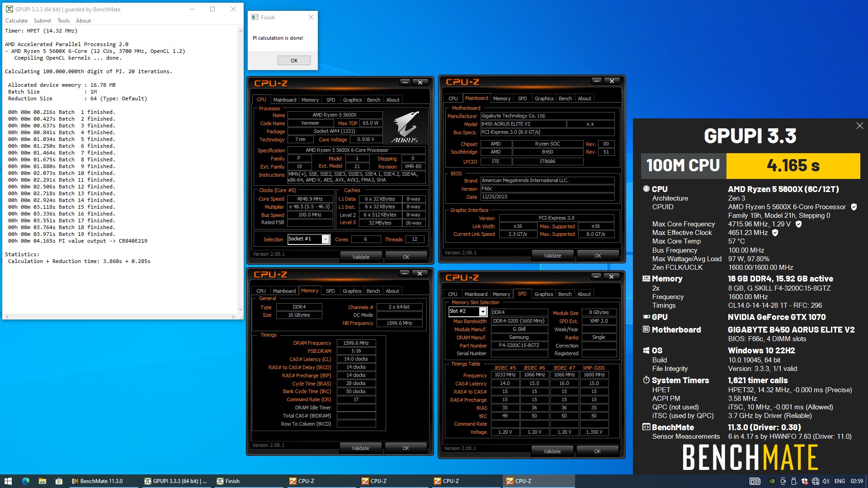868x488 pixels.
Task: Click OK in the Mainboard CPU-Z window
Action: 598,256
